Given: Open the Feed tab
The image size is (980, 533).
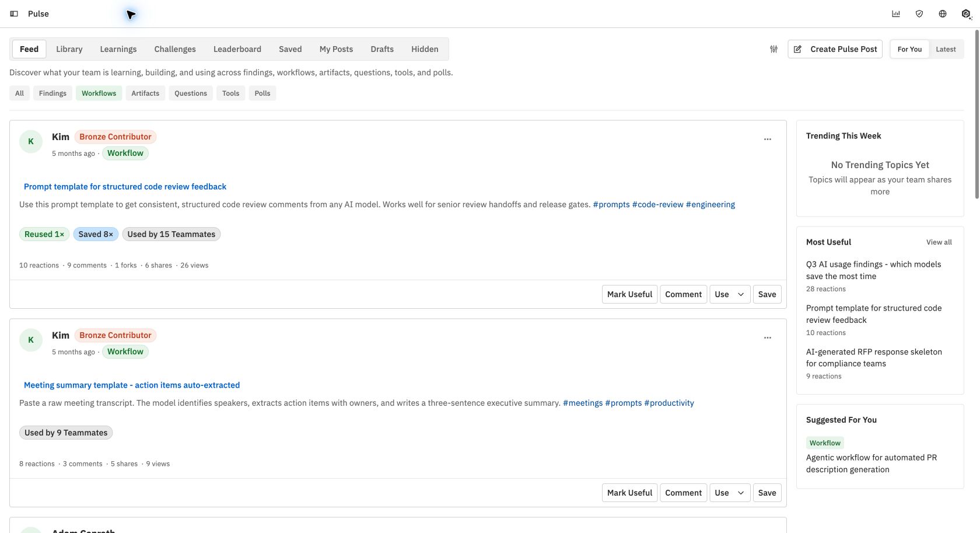Looking at the screenshot, I should click(x=29, y=49).
